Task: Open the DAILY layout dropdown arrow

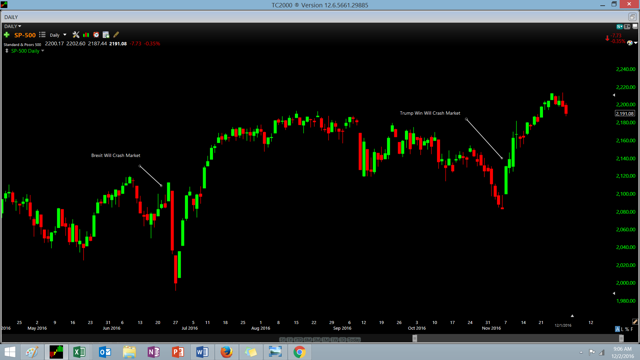Action: coord(20,26)
